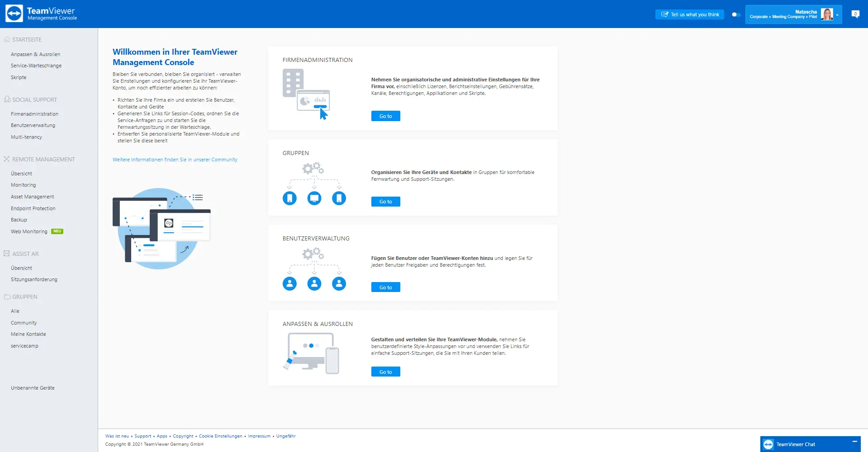This screenshot has width=868, height=452.
Task: Open Service-Warteschlange in the sidebar
Action: 36,66
